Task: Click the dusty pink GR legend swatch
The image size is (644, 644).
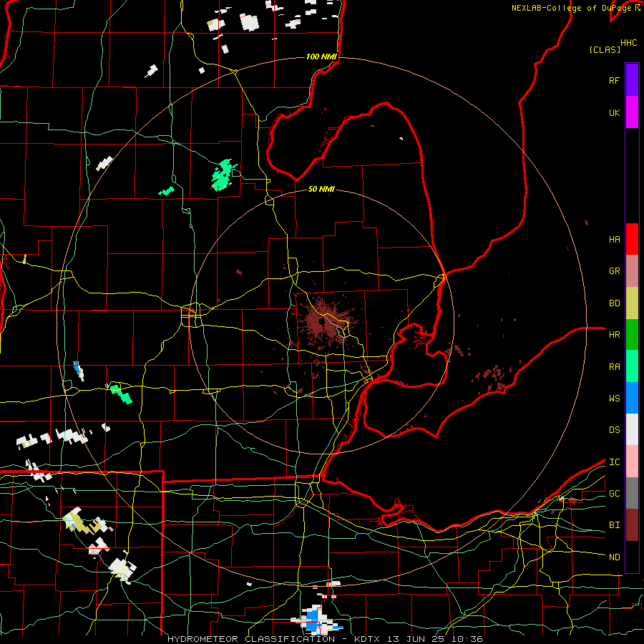Action: pos(632,270)
